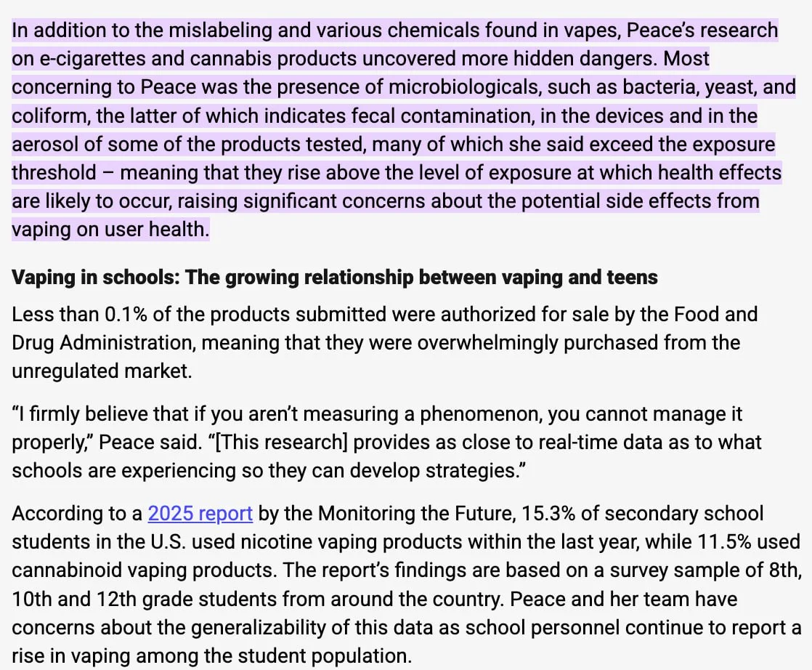Viewport: 812px width, 670px height.
Task: Click the purple highlighted paragraph about microbiologicals
Action: 392,130
